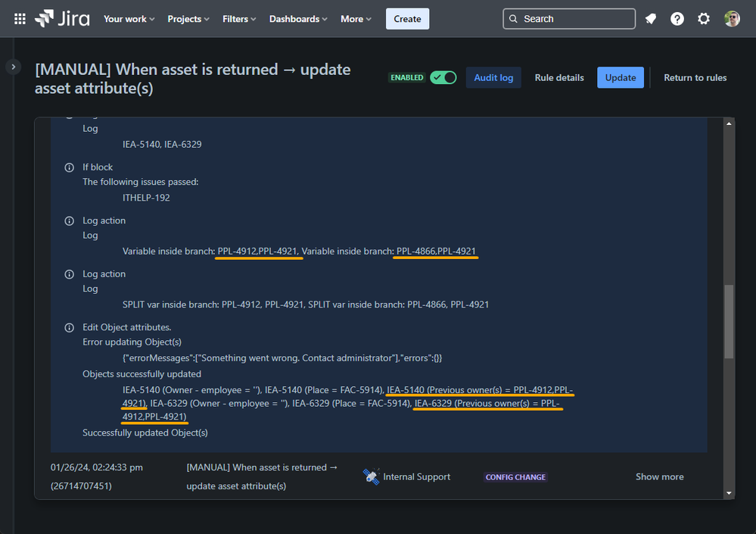Click the IEA-5140, IEA-6329 log line

[x=162, y=144]
